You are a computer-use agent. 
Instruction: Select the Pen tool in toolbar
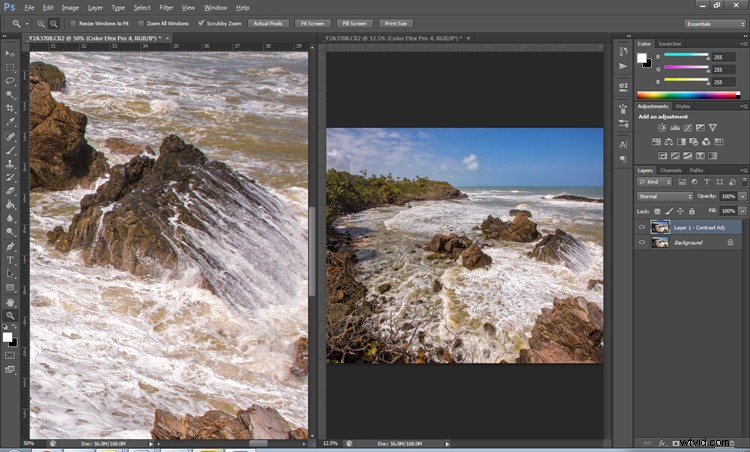pos(10,247)
